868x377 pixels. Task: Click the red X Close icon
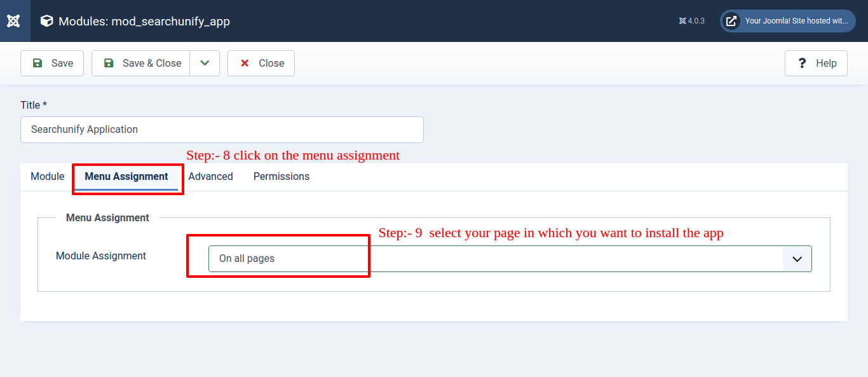(245, 63)
